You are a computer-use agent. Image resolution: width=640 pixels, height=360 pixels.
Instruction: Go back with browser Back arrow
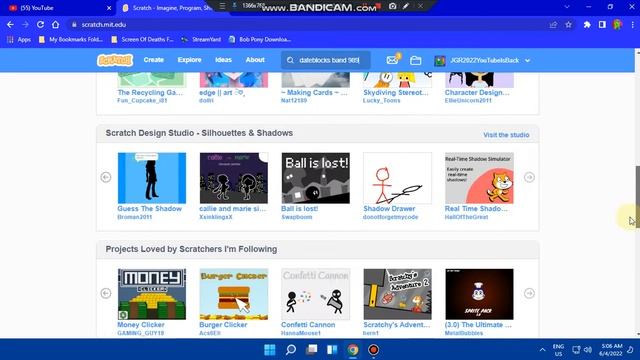pyautogui.click(x=10, y=24)
